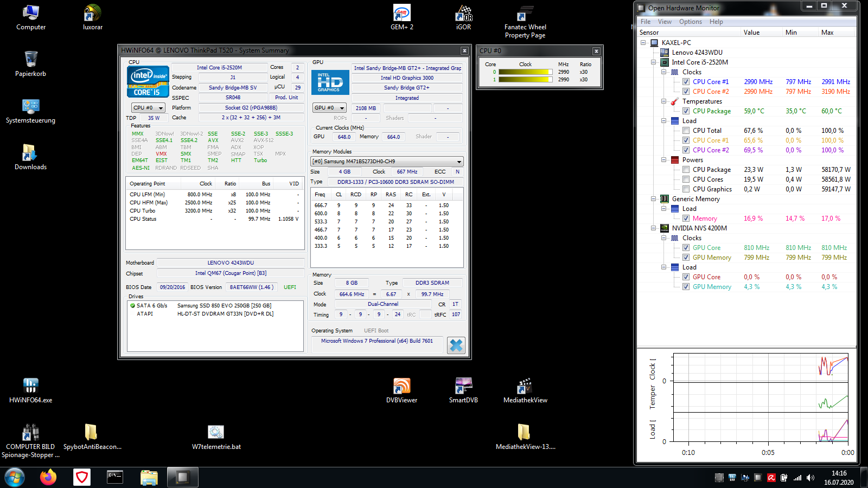This screenshot has height=488, width=868.
Task: Open the CPU #0 selector dropdown
Action: click(x=148, y=108)
